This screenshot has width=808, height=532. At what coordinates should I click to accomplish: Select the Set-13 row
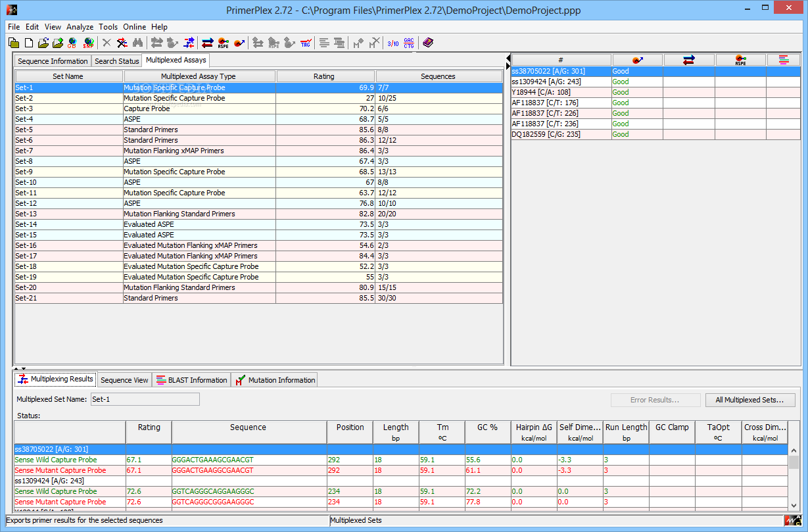click(259, 214)
